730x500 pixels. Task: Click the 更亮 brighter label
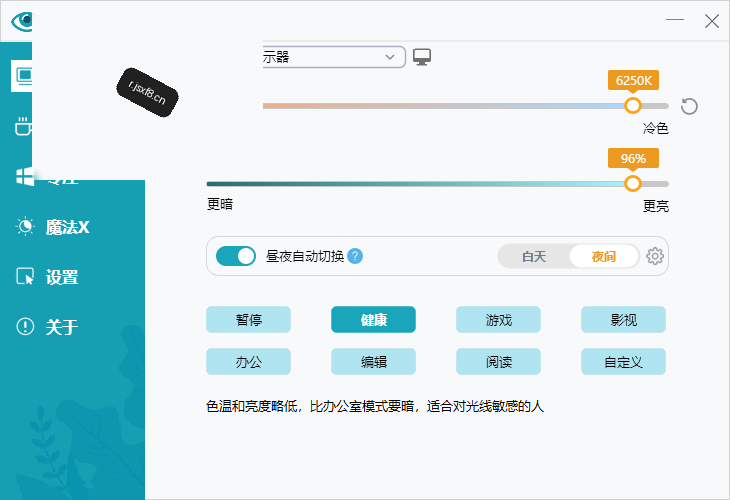(656, 206)
